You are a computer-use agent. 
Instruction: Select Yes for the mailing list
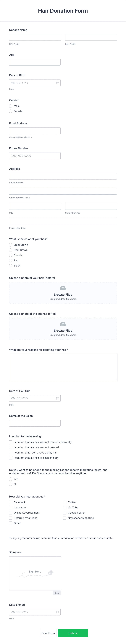point(10,479)
